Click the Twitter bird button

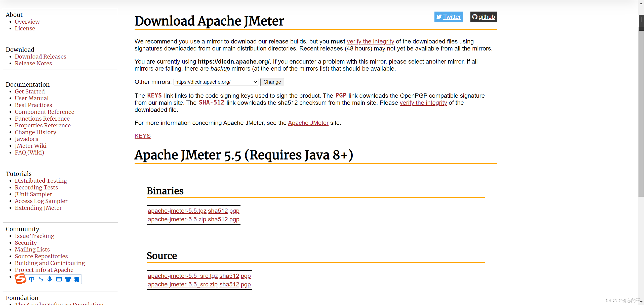pyautogui.click(x=448, y=17)
